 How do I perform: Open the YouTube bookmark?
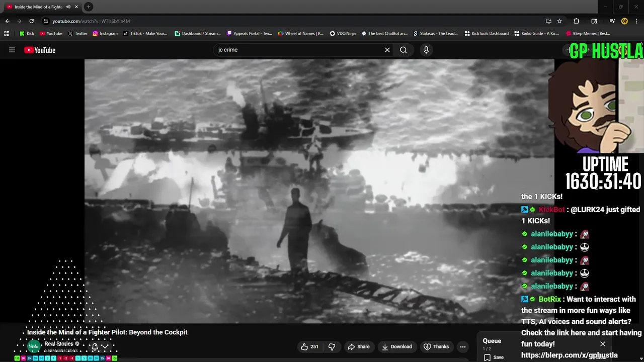pos(51,34)
